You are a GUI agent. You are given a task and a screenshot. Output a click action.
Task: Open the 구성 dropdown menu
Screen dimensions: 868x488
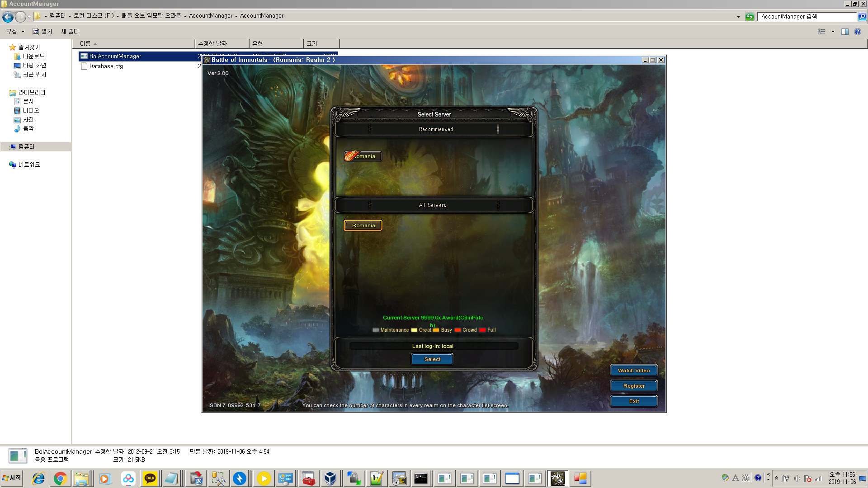(15, 32)
